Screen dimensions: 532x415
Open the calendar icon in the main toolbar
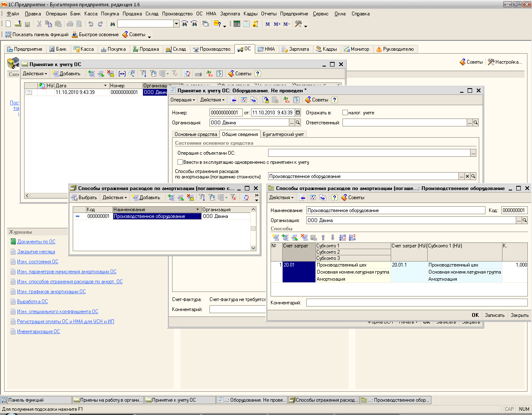(x=246, y=24)
